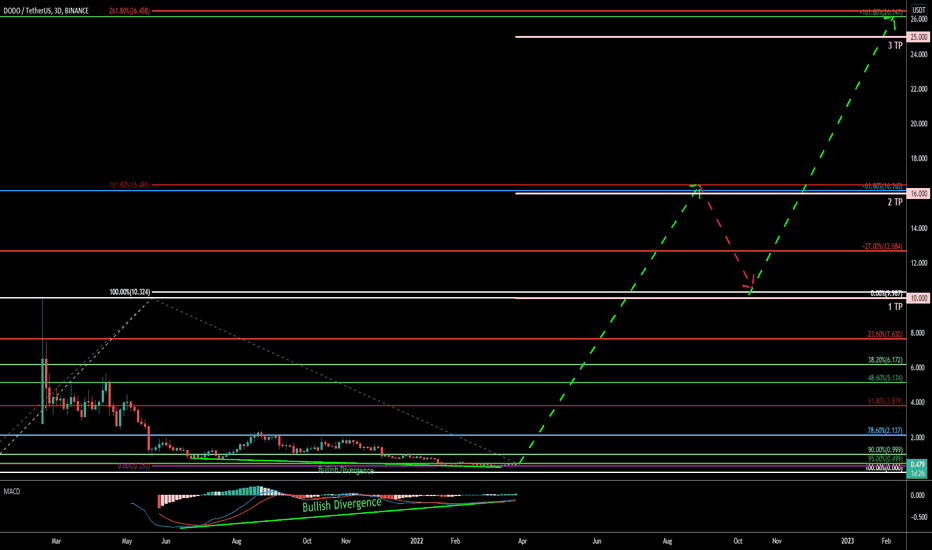The image size is (932, 550).
Task: Click the Feb label following 2022
Action: point(455,541)
